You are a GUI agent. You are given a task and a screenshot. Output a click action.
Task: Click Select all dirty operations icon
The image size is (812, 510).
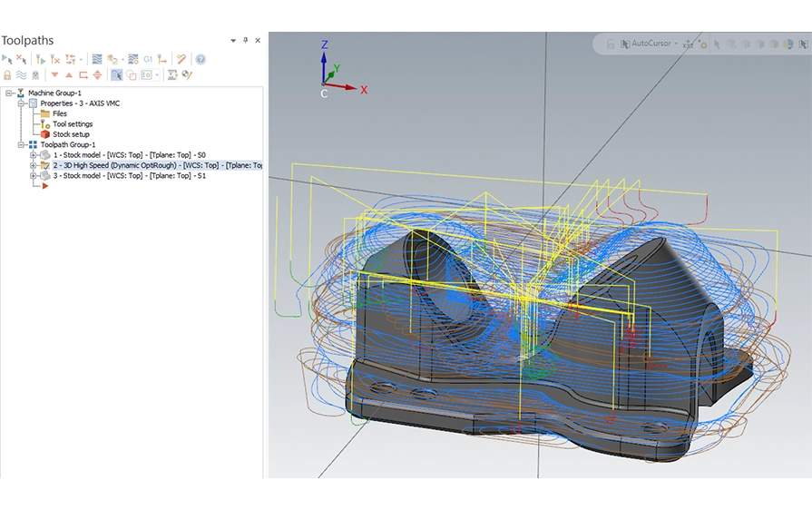tap(21, 59)
